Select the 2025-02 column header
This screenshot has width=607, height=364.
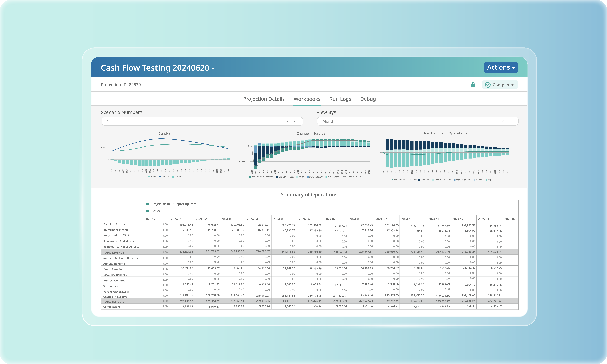coord(510,219)
